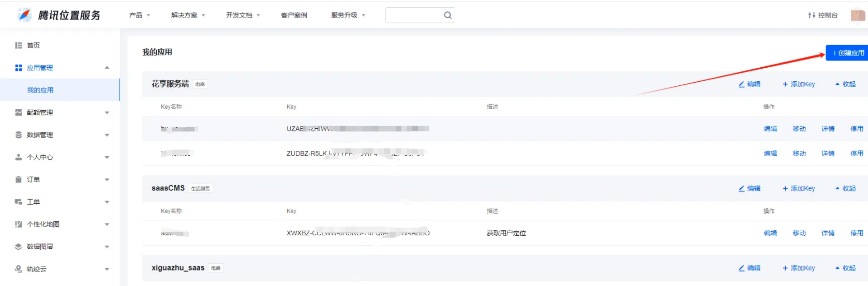Expand 数据图层 dropdown arrow
Screen dimensions: 868x286
click(x=107, y=247)
